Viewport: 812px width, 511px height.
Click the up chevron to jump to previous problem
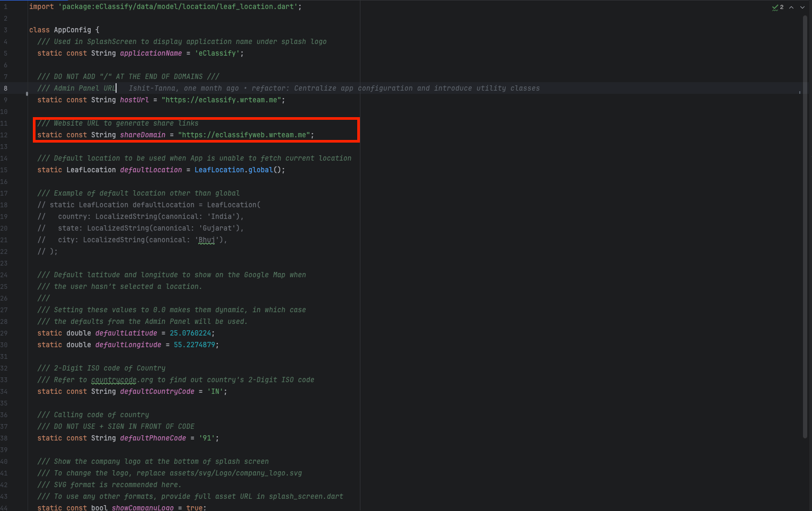point(791,7)
